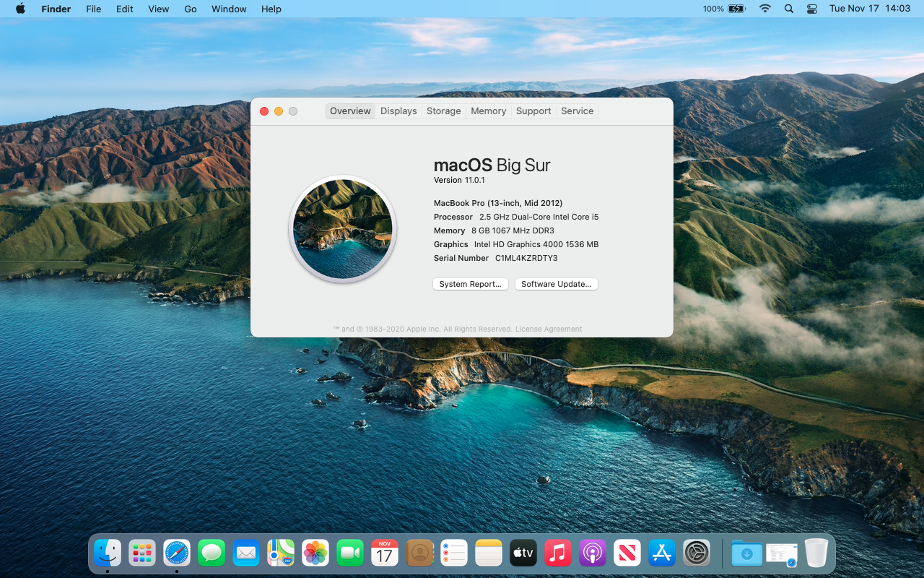924x578 pixels.
Task: Click the date and time clock
Action: pyautogui.click(x=870, y=9)
